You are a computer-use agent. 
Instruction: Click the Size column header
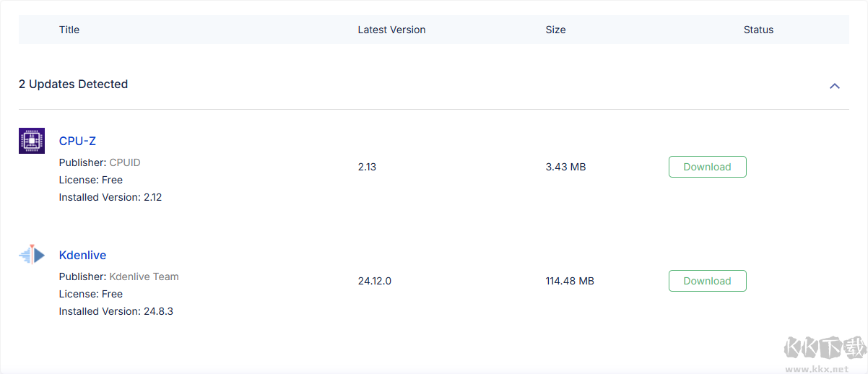pos(555,30)
